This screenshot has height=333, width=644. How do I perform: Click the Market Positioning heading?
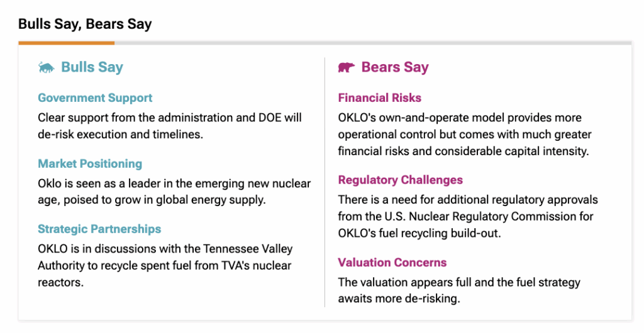pyautogui.click(x=90, y=164)
